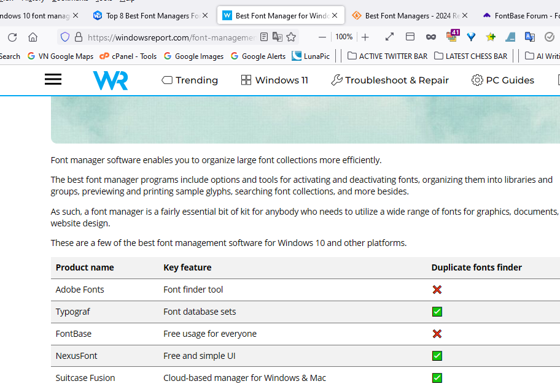Click the 'Key feature' column header
Image resolution: width=560 pixels, height=392 pixels.
click(187, 267)
